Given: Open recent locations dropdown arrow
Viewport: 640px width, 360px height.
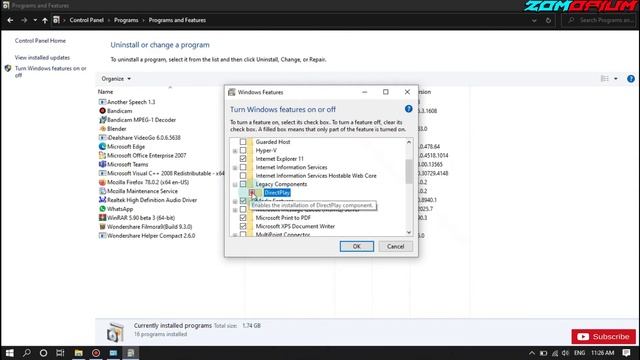Looking at the screenshot, I should pyautogui.click(x=35, y=20).
